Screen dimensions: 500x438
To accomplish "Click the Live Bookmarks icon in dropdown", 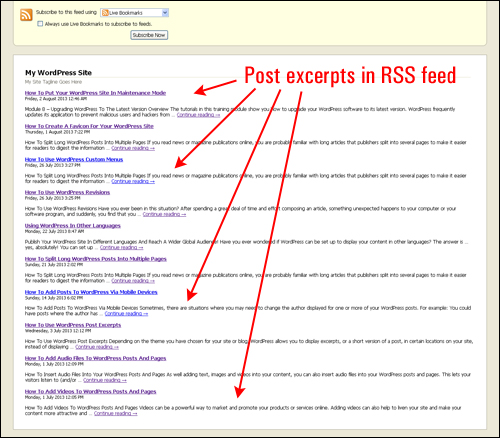I will [x=105, y=13].
